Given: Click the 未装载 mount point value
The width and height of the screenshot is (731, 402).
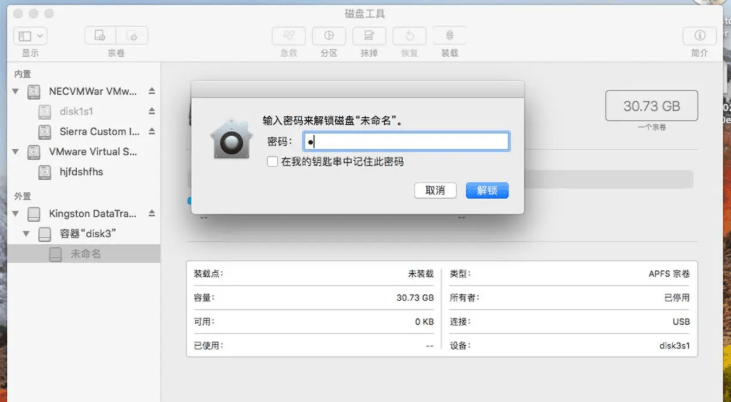Looking at the screenshot, I should pos(421,274).
